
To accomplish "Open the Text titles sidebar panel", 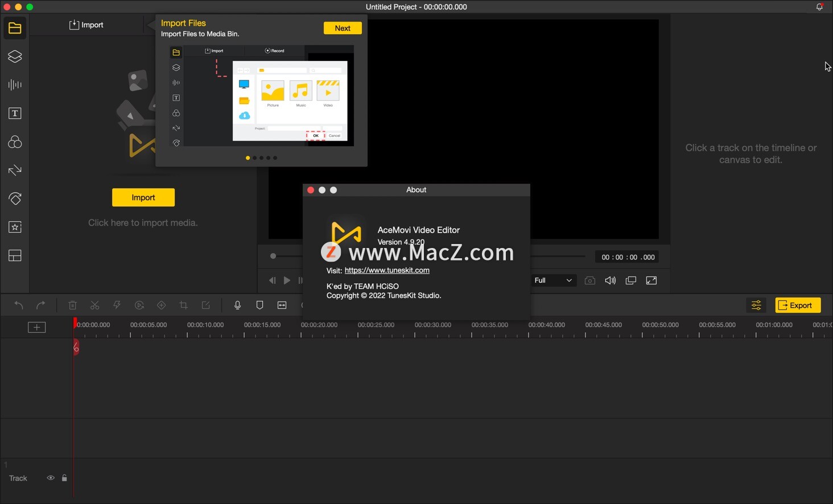I will click(15, 113).
